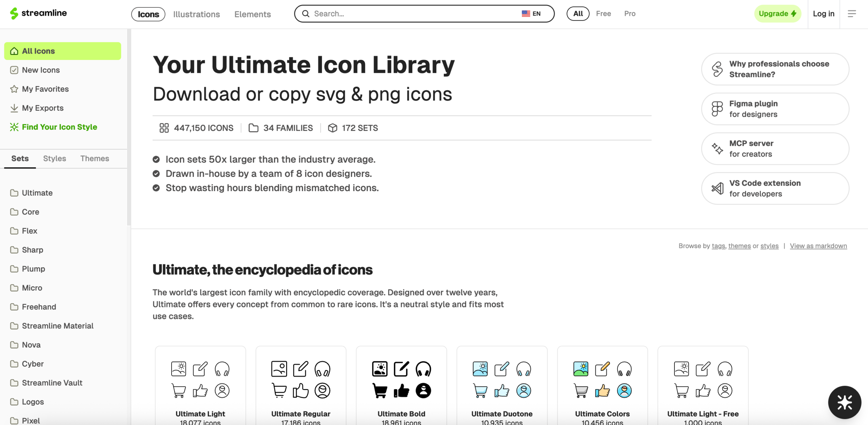Image resolution: width=868 pixels, height=425 pixels.
Task: Click the 447,150 ICONS stat
Action: (x=196, y=128)
